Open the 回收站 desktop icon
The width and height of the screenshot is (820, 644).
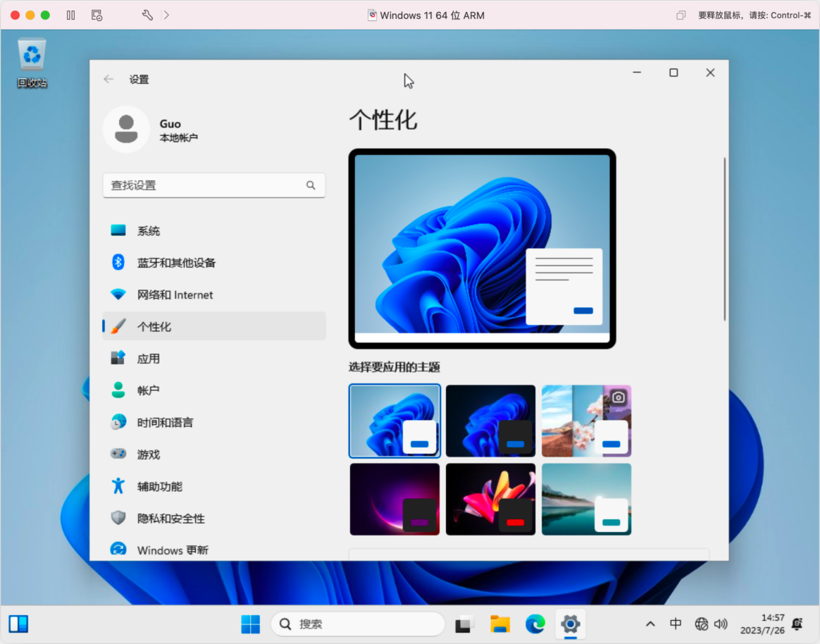32,62
